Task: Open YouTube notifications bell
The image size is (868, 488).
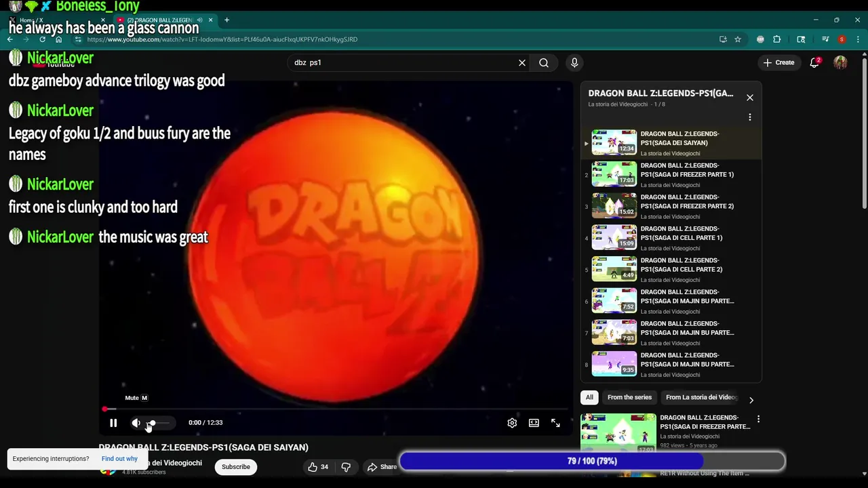Action: tap(814, 62)
